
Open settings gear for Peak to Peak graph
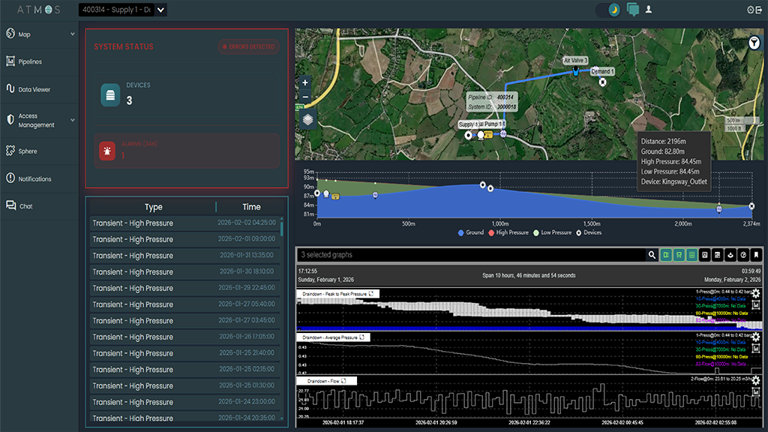pyautogui.click(x=757, y=295)
